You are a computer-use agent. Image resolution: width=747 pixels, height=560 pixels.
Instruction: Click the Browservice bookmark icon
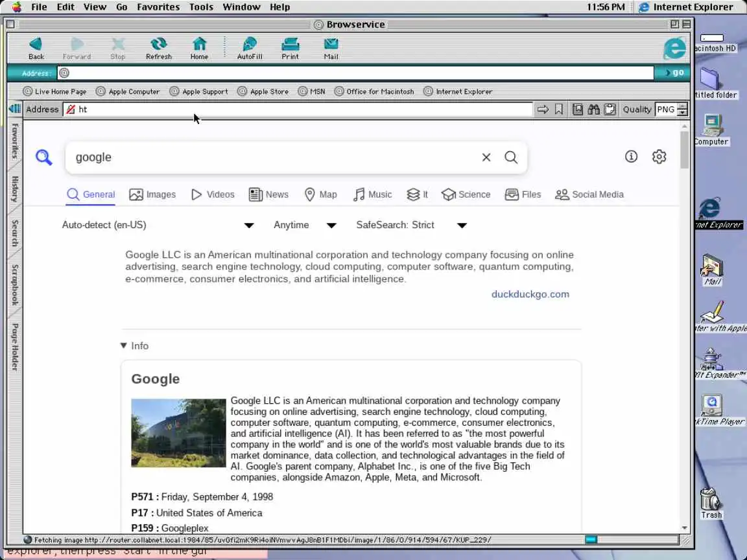(x=559, y=110)
